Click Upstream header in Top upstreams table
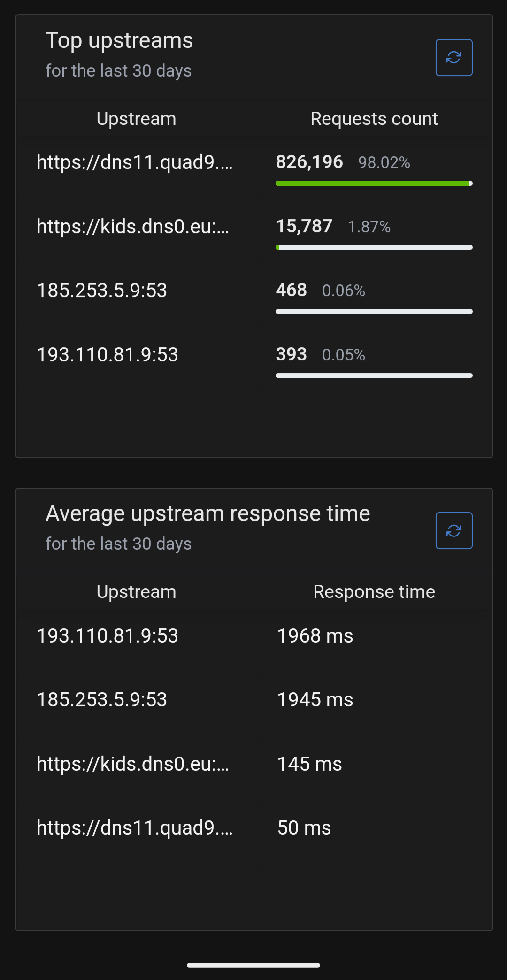The image size is (507, 980). pyautogui.click(x=136, y=119)
